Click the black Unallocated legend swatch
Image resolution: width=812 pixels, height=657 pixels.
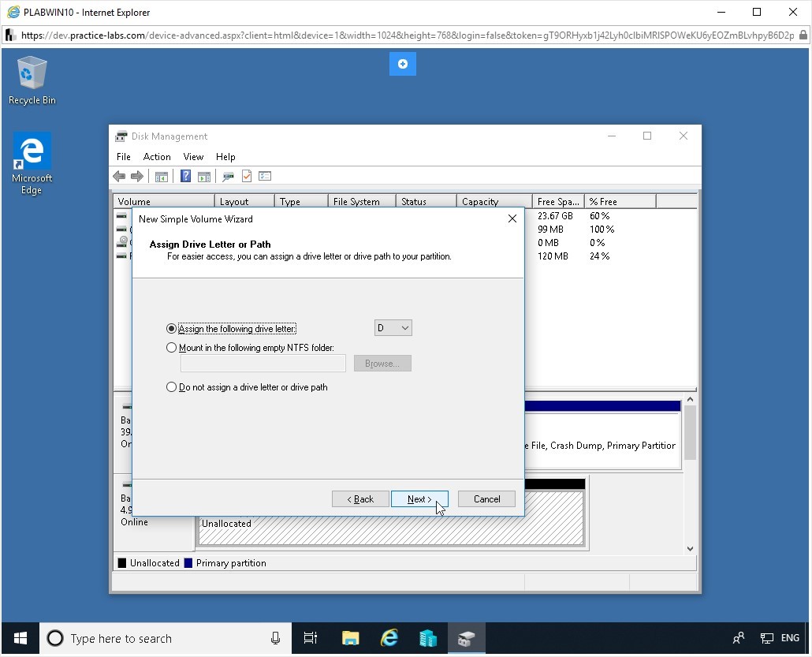(122, 563)
